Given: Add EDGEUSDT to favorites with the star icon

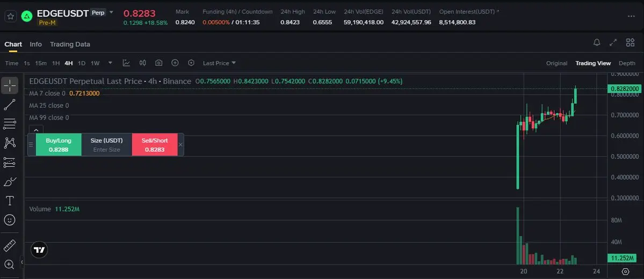Looking at the screenshot, I should 11,17.
